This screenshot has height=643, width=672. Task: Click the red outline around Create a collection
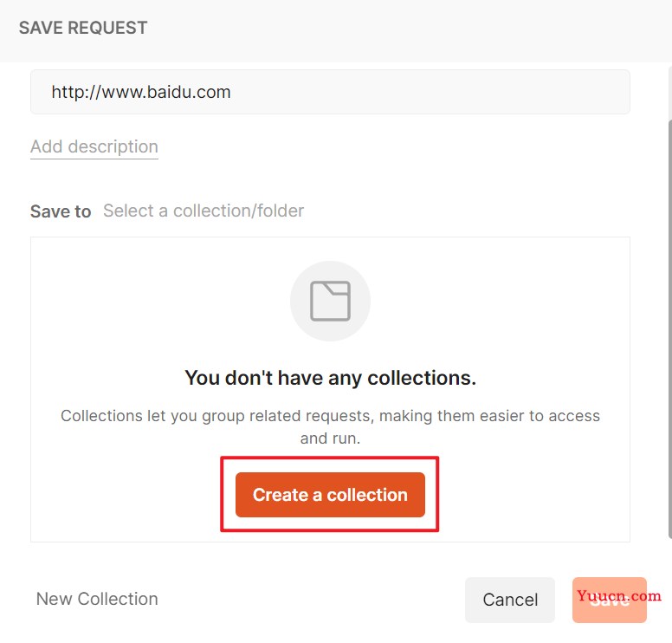(x=330, y=458)
